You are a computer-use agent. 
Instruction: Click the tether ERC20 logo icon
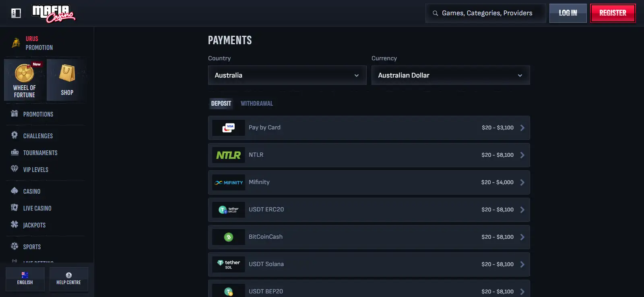[x=229, y=210]
